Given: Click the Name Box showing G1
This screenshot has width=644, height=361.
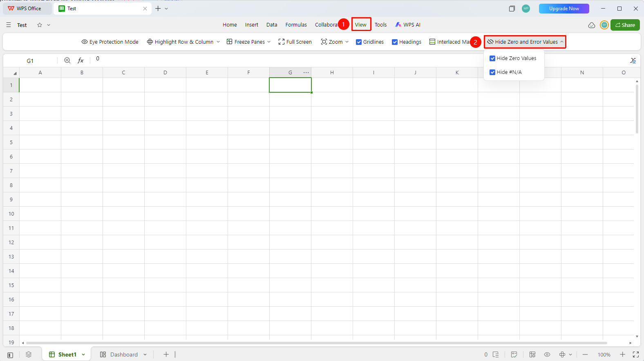Looking at the screenshot, I should tap(30, 61).
